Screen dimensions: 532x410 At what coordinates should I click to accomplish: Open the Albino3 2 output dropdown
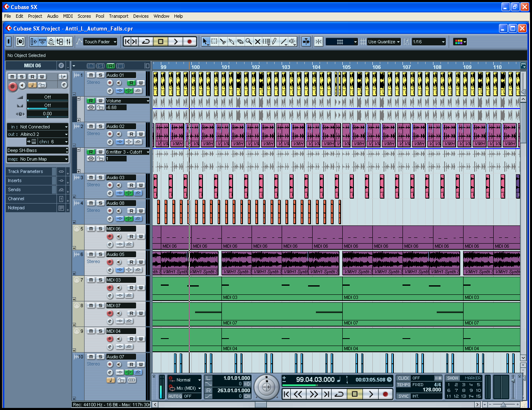pos(38,134)
